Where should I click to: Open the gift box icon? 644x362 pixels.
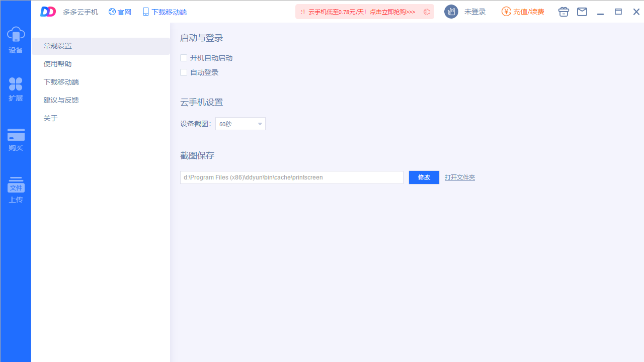pos(563,12)
